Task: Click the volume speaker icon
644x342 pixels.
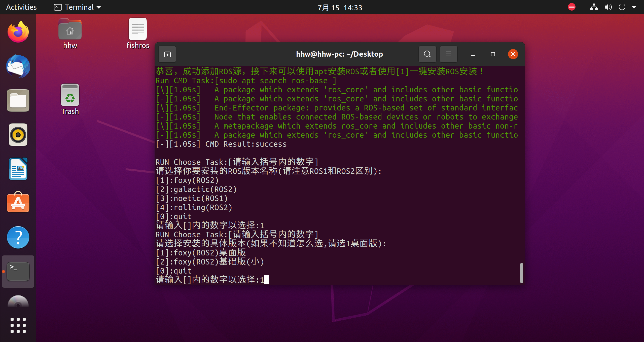Action: [x=608, y=7]
